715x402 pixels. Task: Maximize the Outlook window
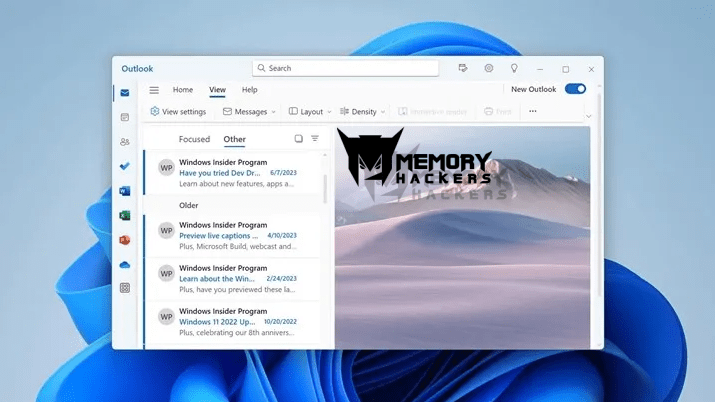pos(565,69)
